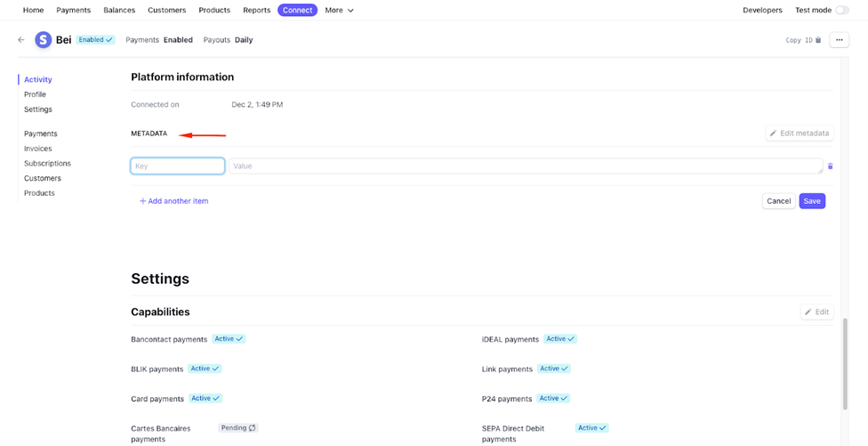The height and width of the screenshot is (446, 868).
Task: Select Profile in the sidebar
Action: 35,94
